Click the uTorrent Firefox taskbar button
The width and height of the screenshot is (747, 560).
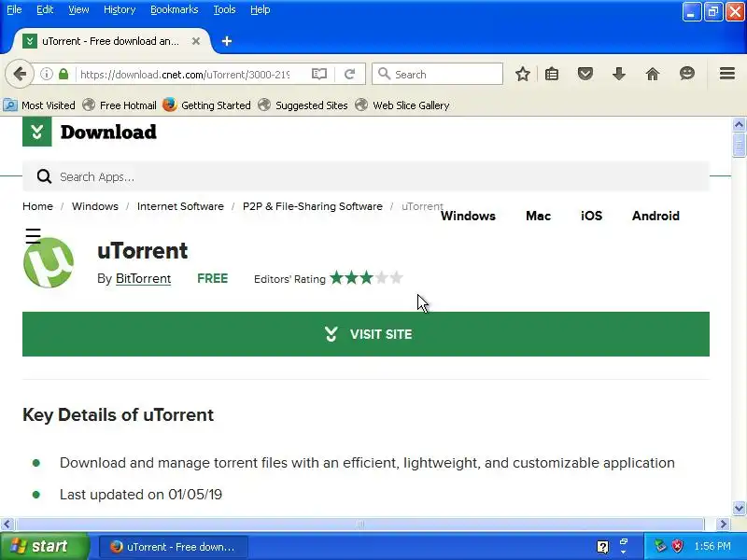174,547
